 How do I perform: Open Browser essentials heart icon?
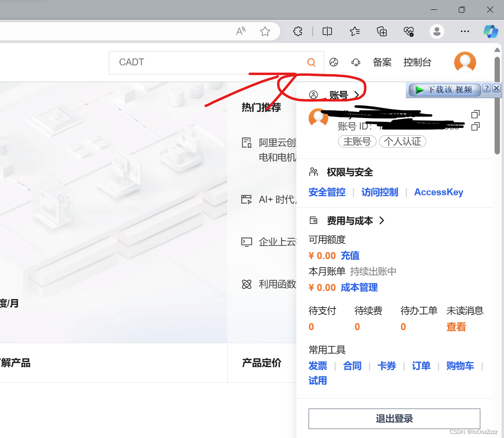click(409, 31)
